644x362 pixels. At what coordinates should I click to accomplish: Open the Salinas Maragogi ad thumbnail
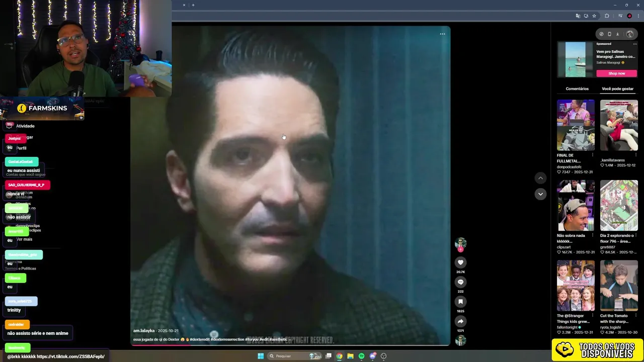click(x=575, y=59)
